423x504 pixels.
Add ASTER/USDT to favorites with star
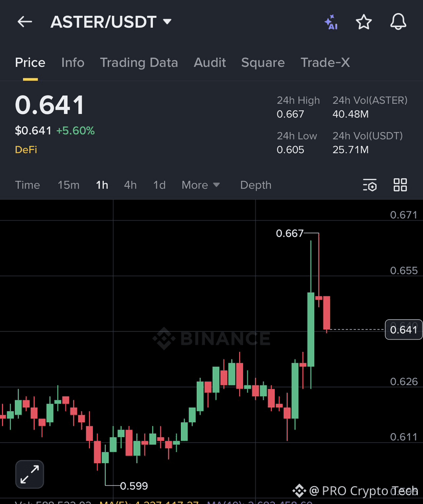tap(364, 21)
